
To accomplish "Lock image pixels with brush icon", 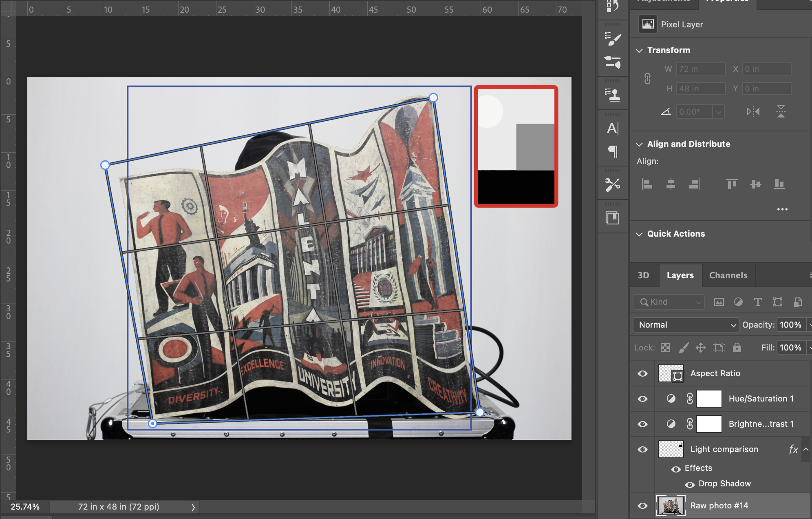I will click(683, 348).
